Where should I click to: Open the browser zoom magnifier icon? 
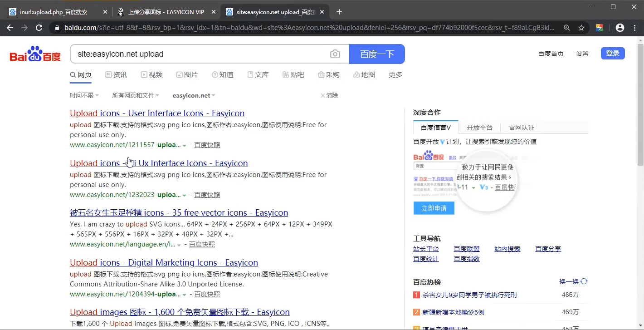pos(567,28)
